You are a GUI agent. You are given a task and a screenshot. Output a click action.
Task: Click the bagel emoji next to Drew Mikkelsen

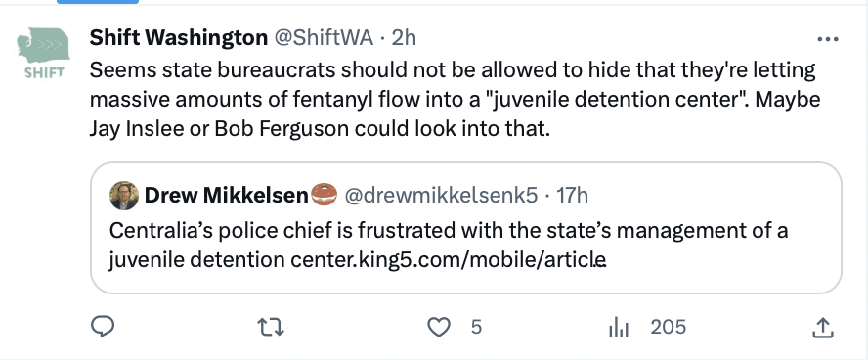(x=325, y=195)
